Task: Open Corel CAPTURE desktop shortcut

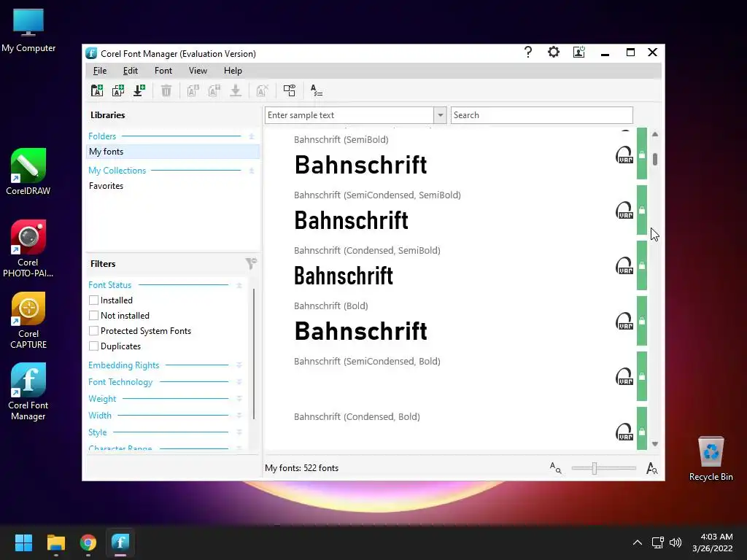Action: point(28,321)
